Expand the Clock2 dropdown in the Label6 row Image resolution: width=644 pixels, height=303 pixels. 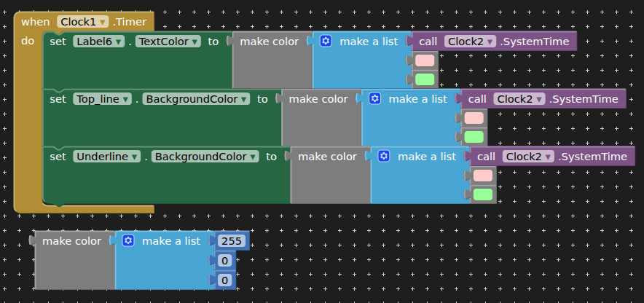tap(471, 42)
